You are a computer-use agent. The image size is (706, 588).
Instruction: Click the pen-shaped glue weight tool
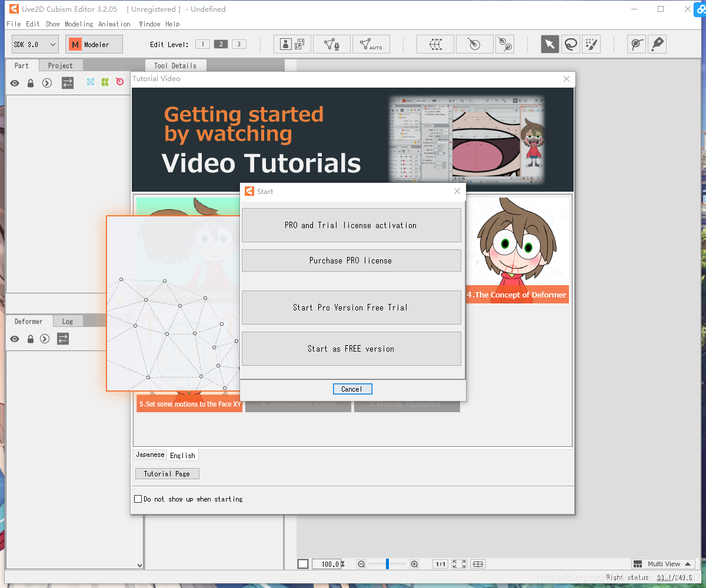tap(657, 44)
